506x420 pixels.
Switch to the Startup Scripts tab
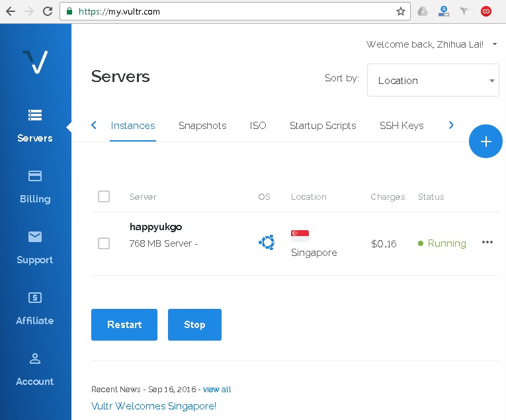[x=323, y=126]
